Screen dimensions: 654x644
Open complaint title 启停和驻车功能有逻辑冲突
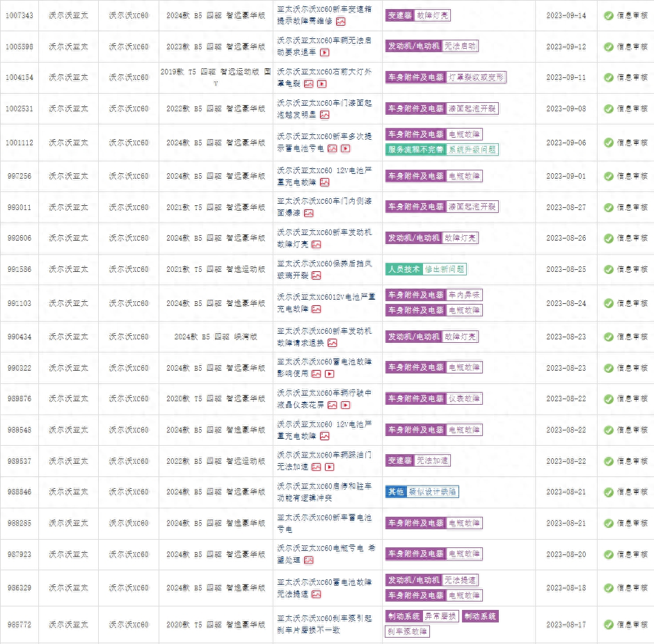coord(324,492)
